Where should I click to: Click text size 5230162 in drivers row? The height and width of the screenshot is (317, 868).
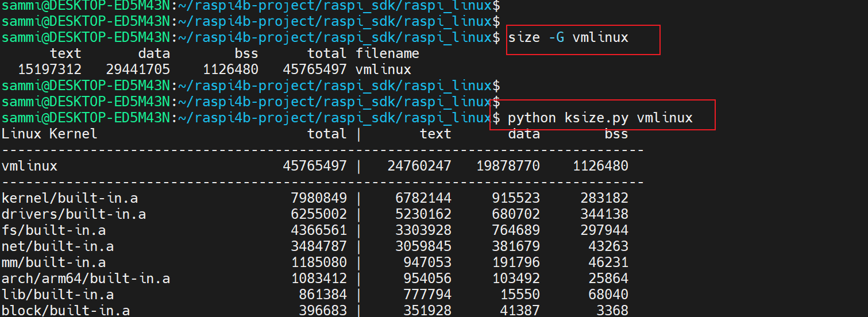tap(423, 215)
